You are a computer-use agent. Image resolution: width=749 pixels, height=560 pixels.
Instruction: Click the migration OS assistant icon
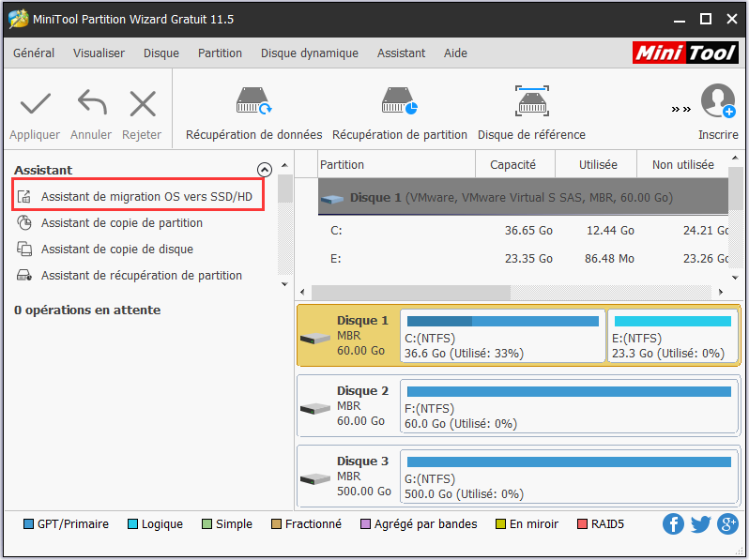[x=23, y=196]
